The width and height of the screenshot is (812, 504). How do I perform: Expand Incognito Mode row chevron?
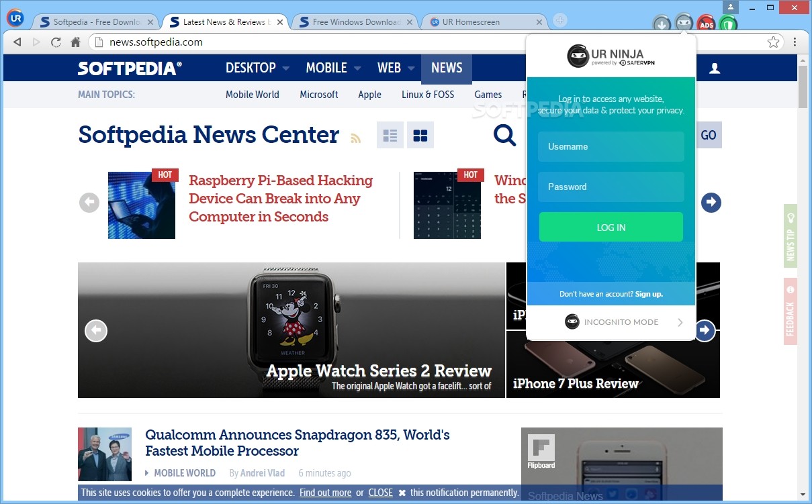pos(680,322)
